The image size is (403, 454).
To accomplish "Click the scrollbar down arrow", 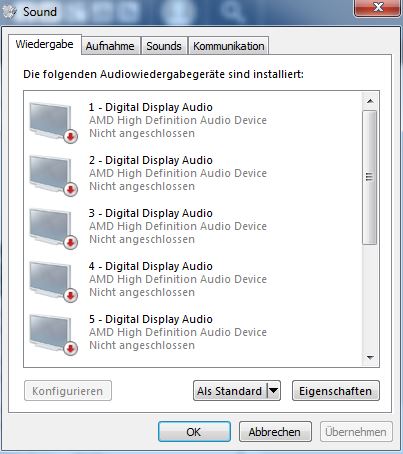I will [x=370, y=358].
